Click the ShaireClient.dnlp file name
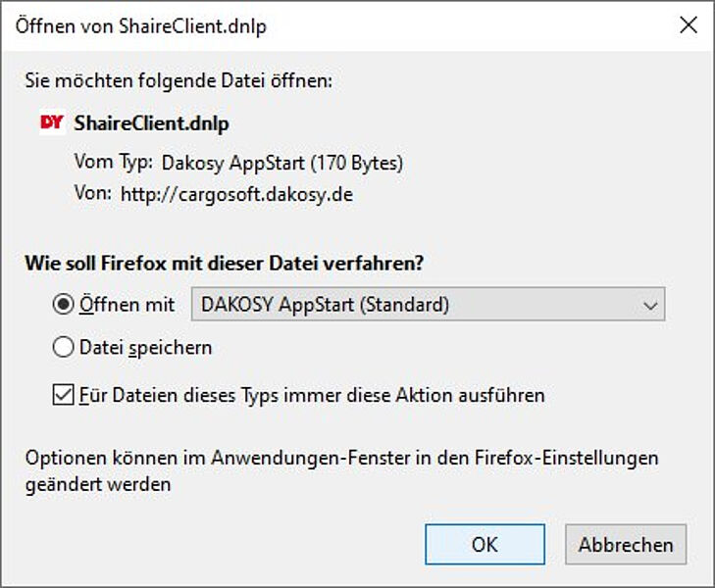715x588 pixels. (x=151, y=123)
